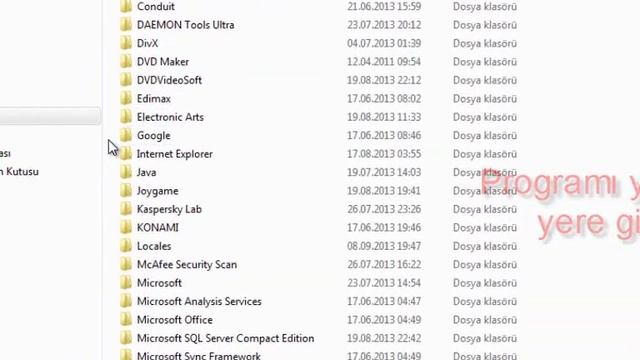Viewport: 640px width, 360px height.
Task: Select the sidebar item ending in Kutusu
Action: coord(19,171)
